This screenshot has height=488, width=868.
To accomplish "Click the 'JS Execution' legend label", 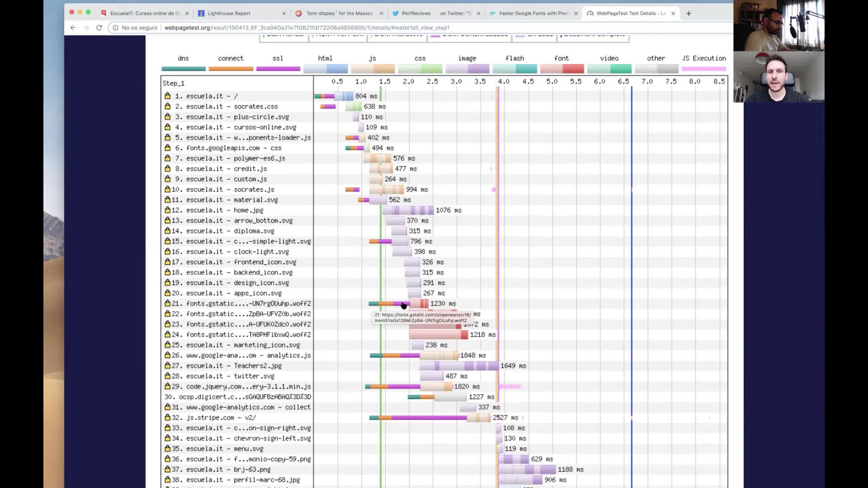I will (x=704, y=58).
